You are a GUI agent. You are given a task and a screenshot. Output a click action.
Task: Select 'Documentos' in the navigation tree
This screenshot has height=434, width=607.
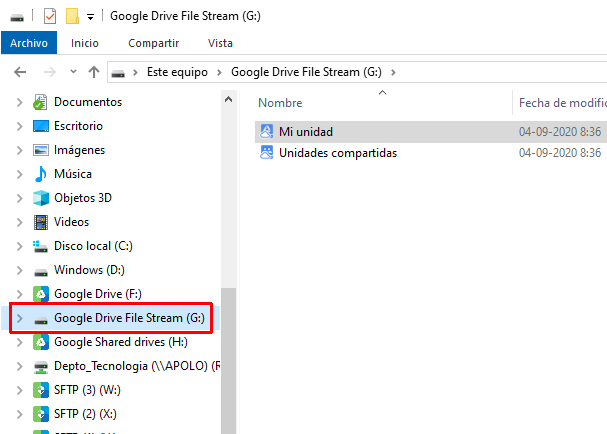coord(88,102)
